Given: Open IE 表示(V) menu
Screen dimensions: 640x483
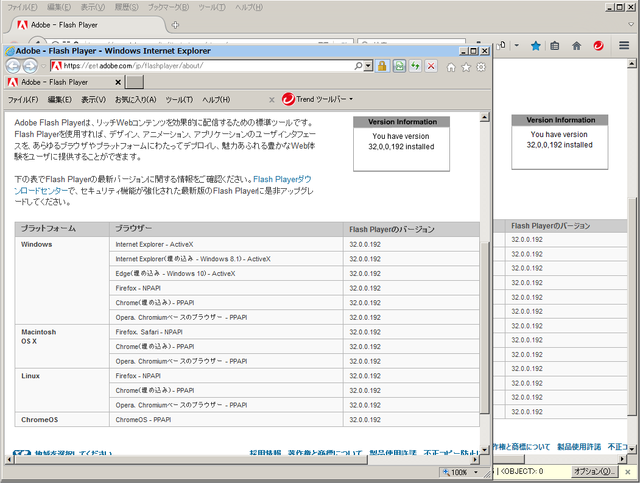Looking at the screenshot, I should point(93,100).
